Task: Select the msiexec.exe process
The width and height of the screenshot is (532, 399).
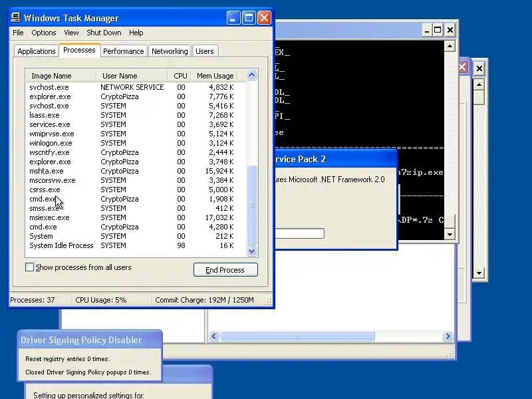Action: click(136, 218)
